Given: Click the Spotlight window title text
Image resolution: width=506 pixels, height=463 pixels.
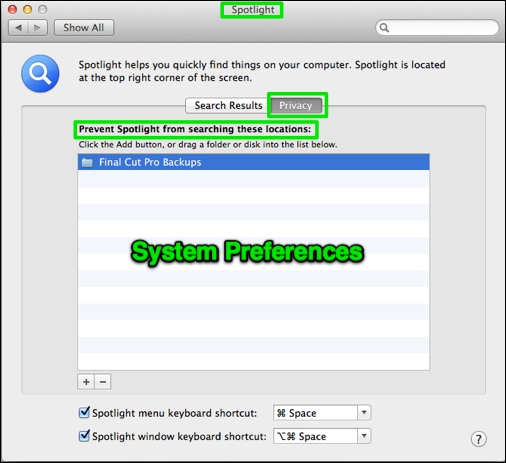Looking at the screenshot, I should tap(253, 10).
